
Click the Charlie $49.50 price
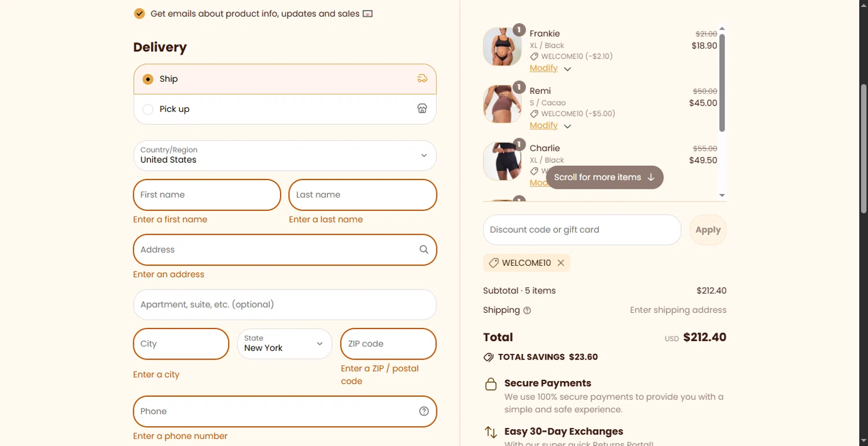coord(703,160)
